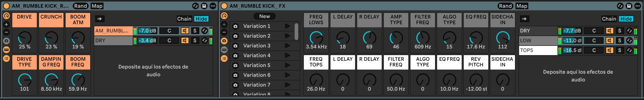The width and height of the screenshot is (644, 100).
Task: Hot-swap preset for AM_RUMBLE KICK_FX rack
Action: click(620, 6)
